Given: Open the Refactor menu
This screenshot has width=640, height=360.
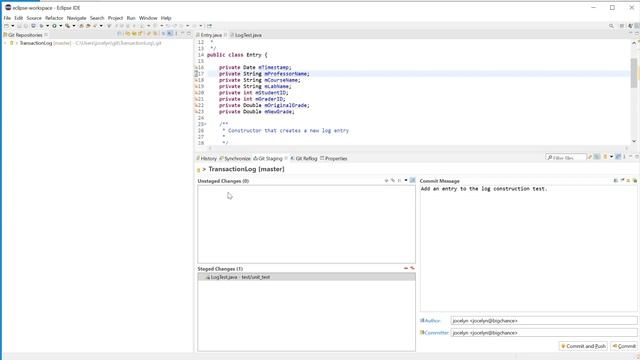Looking at the screenshot, I should (x=54, y=18).
